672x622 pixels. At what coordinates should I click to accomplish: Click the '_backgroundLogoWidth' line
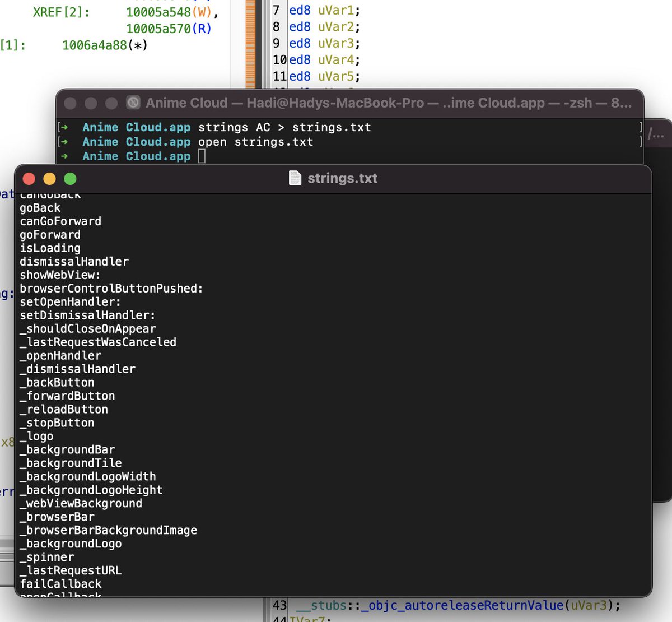[x=88, y=477]
